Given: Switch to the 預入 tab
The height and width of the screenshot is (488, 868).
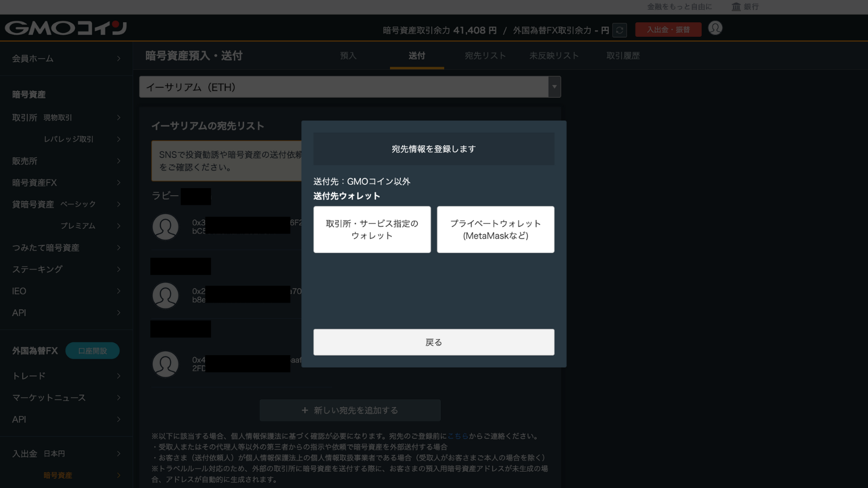Looking at the screenshot, I should coord(348,56).
